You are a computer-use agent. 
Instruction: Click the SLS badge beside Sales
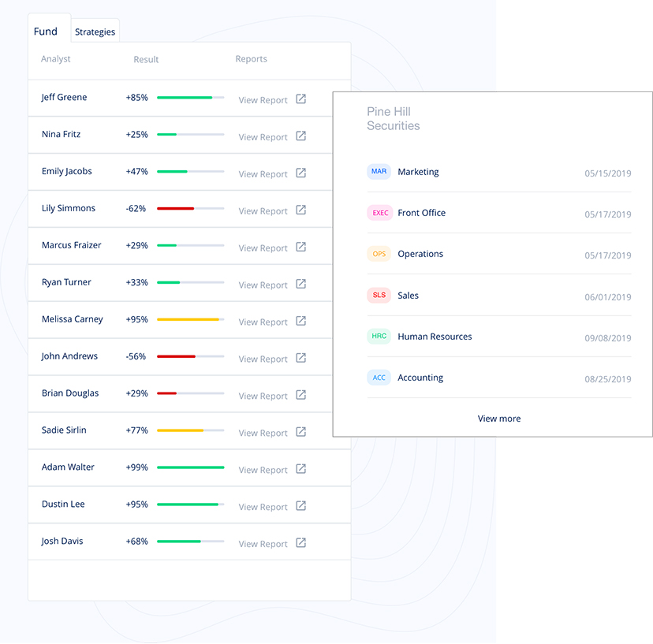click(379, 296)
